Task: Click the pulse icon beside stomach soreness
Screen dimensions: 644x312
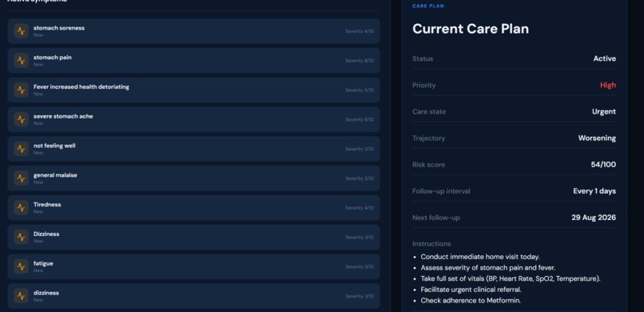Action: 21,31
